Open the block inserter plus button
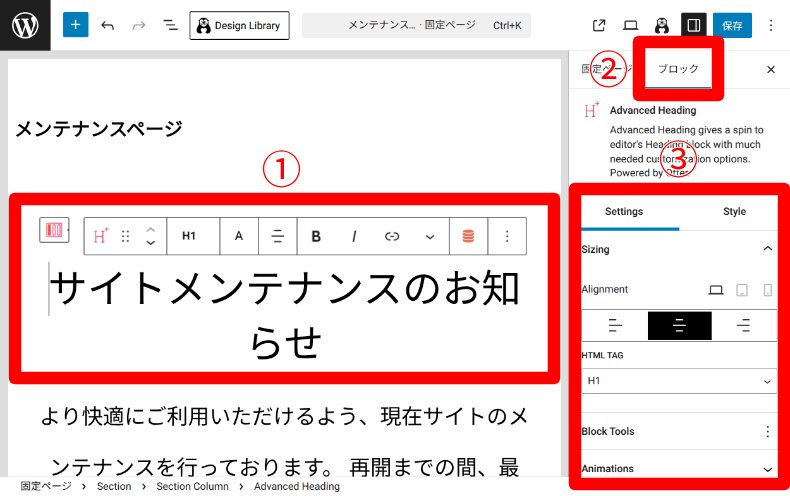Screen dimensions: 790x496 tap(76, 25)
